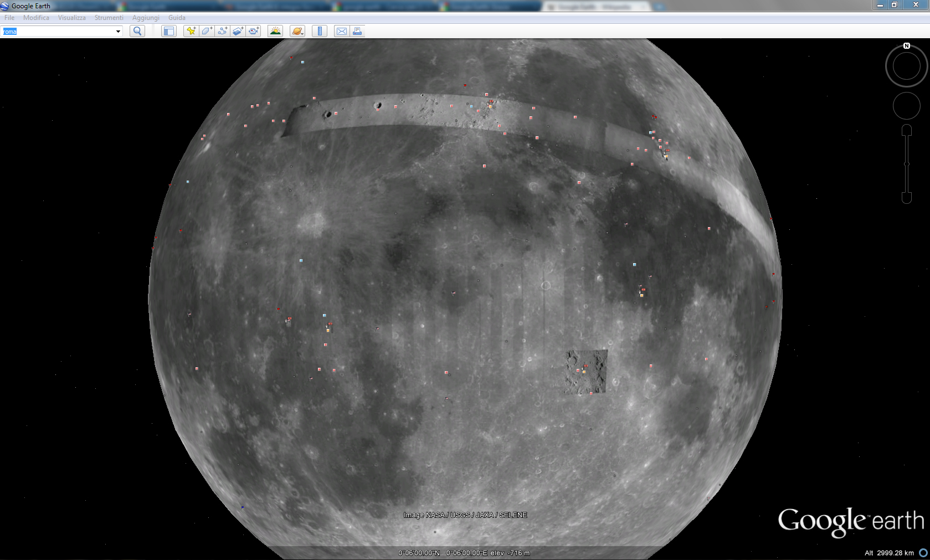Send by email using envelope icon

click(342, 31)
